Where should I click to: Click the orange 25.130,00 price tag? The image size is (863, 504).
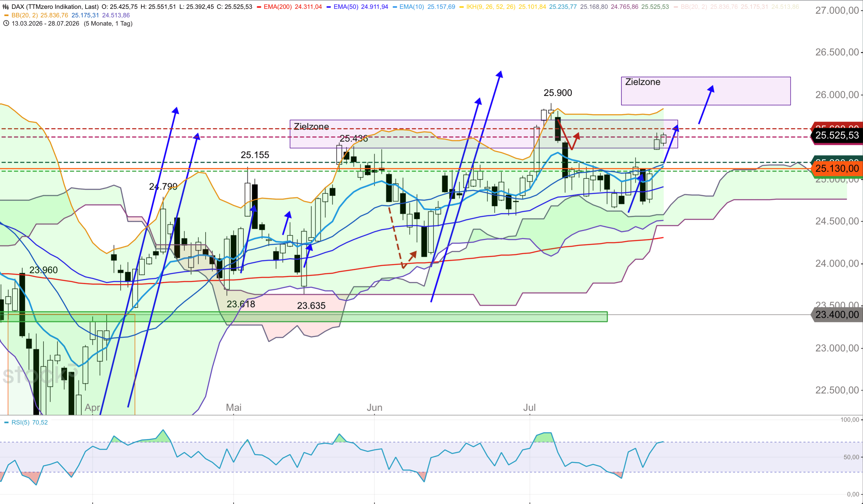click(x=836, y=169)
